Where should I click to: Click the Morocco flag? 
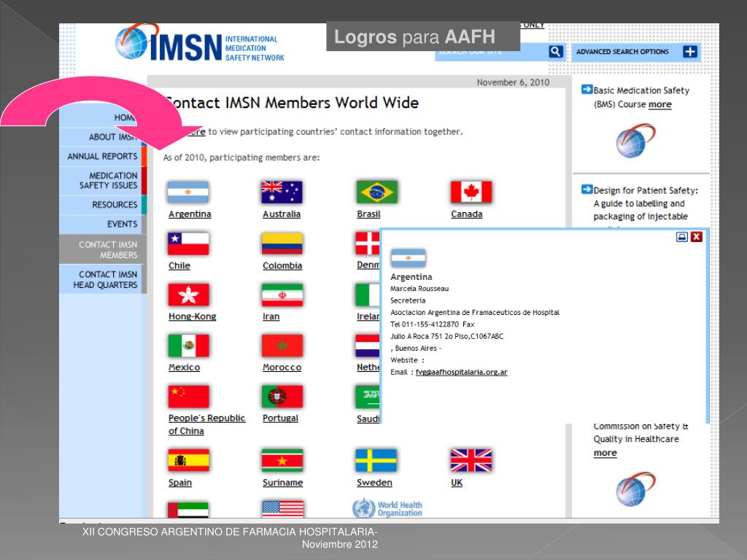[282, 346]
